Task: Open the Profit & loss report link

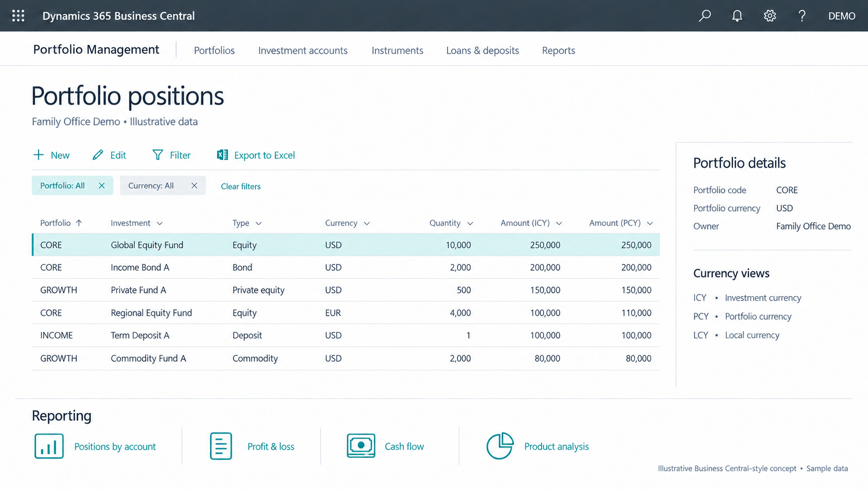Action: 271,446
